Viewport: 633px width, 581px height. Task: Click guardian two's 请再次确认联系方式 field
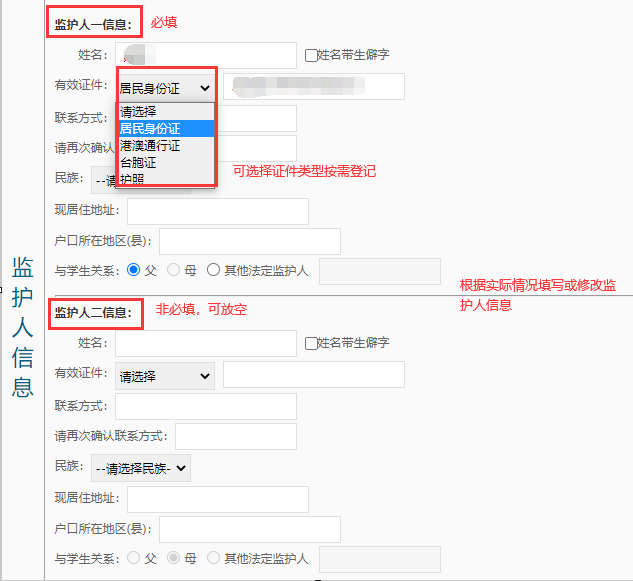click(235, 437)
